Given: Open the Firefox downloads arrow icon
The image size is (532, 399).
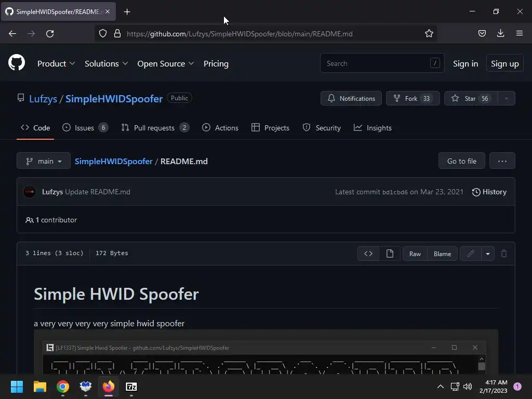Looking at the screenshot, I should click(x=500, y=33).
